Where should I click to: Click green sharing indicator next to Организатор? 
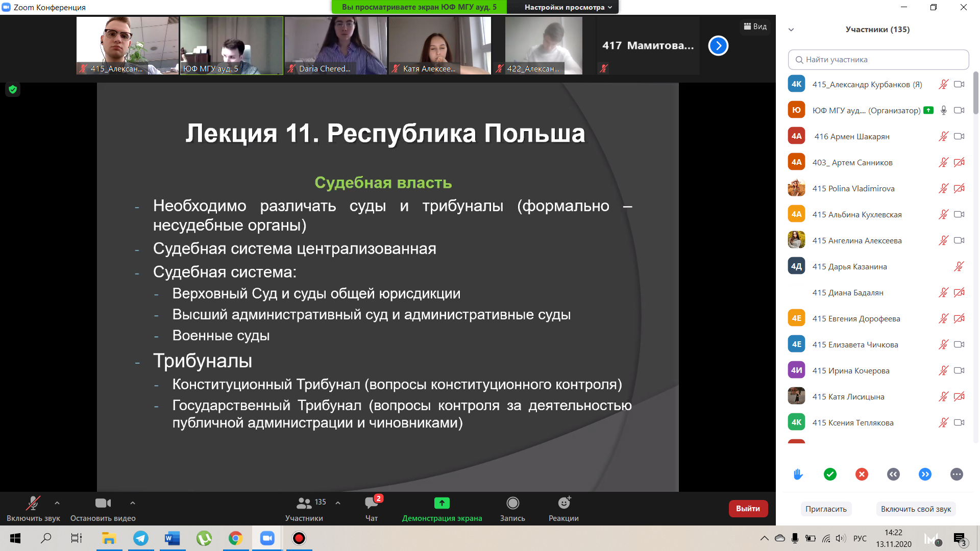tap(928, 110)
